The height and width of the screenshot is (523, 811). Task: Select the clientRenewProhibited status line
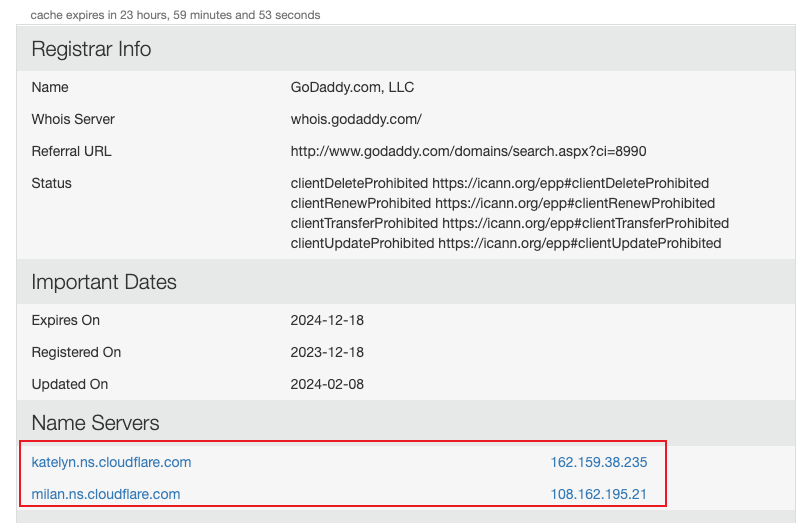503,203
